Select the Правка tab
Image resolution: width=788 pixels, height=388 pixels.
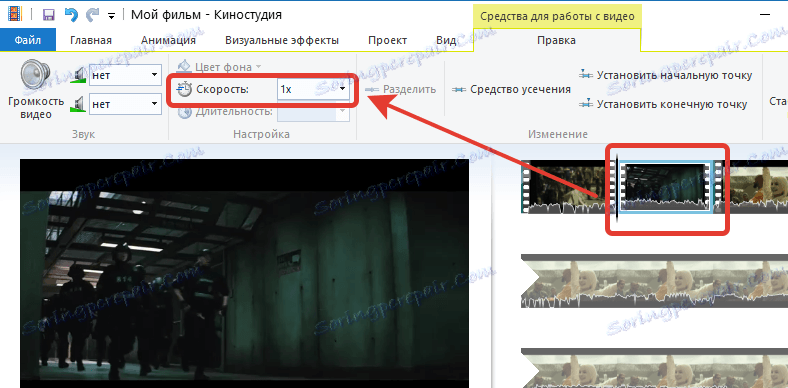coord(556,40)
